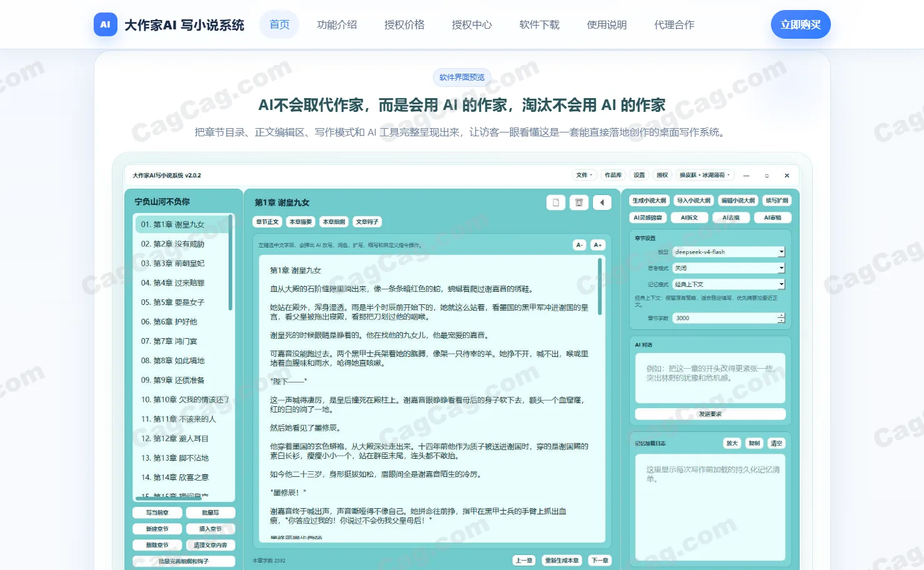Select chapter 07. 第7章 鸿门宴
Viewport: 924px width, 570px height.
(x=182, y=341)
